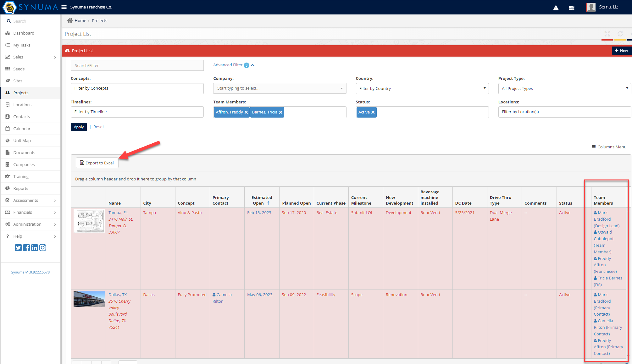Open the alert warning triangle icon
632x364 pixels.
(x=556, y=8)
